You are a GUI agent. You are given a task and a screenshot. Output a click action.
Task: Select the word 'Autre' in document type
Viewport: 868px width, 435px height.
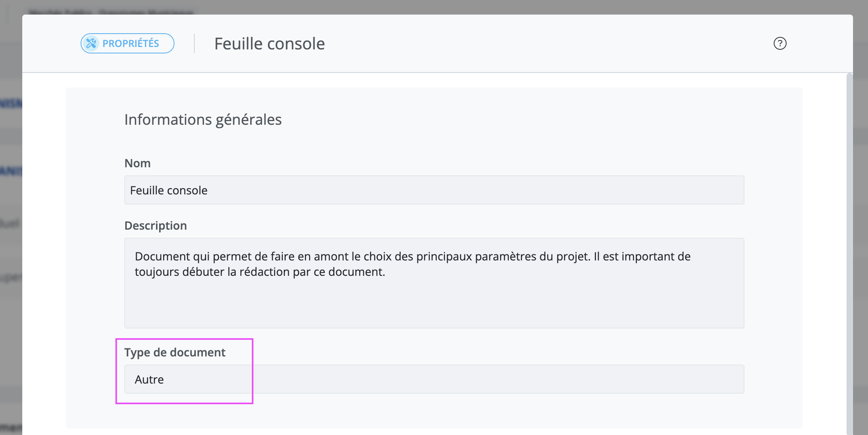tap(149, 380)
